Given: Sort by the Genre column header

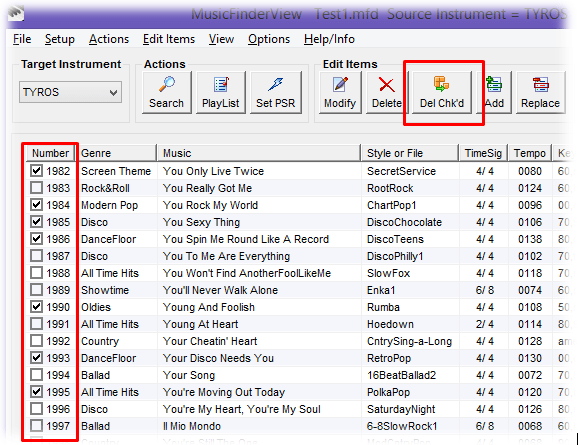Looking at the screenshot, I should tap(117, 153).
